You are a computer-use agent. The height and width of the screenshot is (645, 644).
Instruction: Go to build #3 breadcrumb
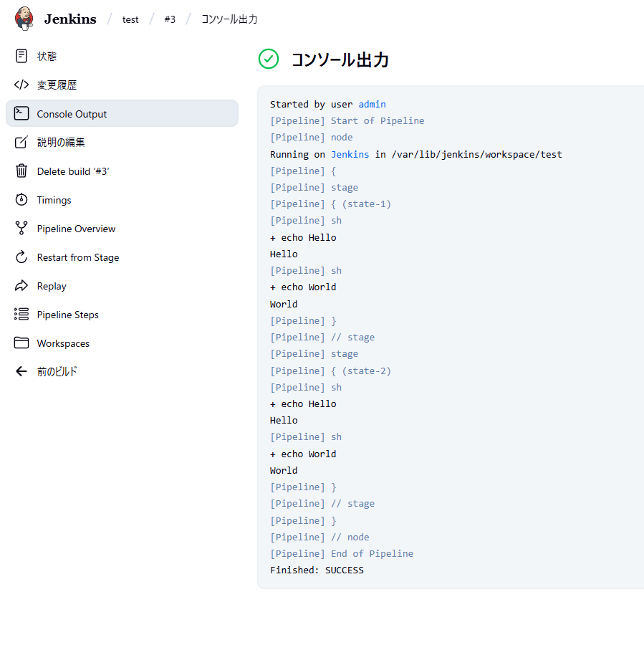click(170, 19)
